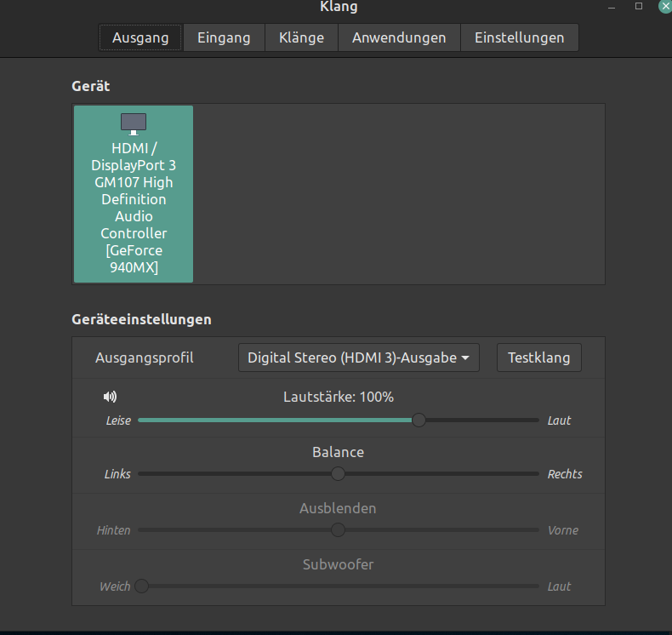Click the Klang window title
The width and height of the screenshot is (672, 635).
[339, 7]
